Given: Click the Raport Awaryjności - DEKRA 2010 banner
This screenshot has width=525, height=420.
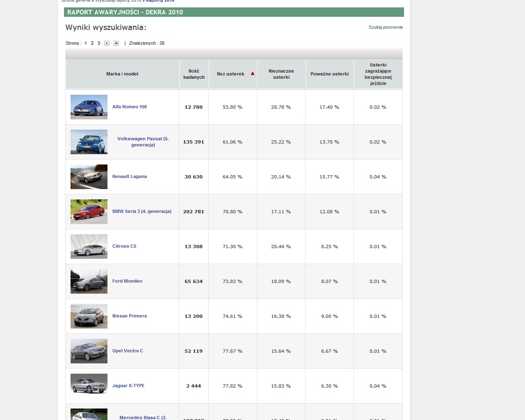Looking at the screenshot, I should point(234,12).
